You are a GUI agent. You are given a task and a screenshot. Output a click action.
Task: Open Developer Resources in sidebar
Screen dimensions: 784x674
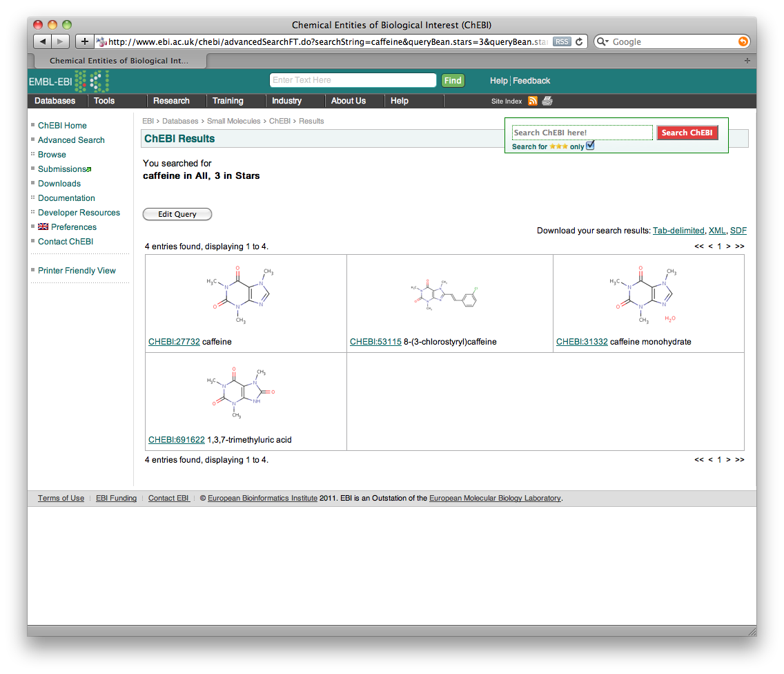pos(79,213)
